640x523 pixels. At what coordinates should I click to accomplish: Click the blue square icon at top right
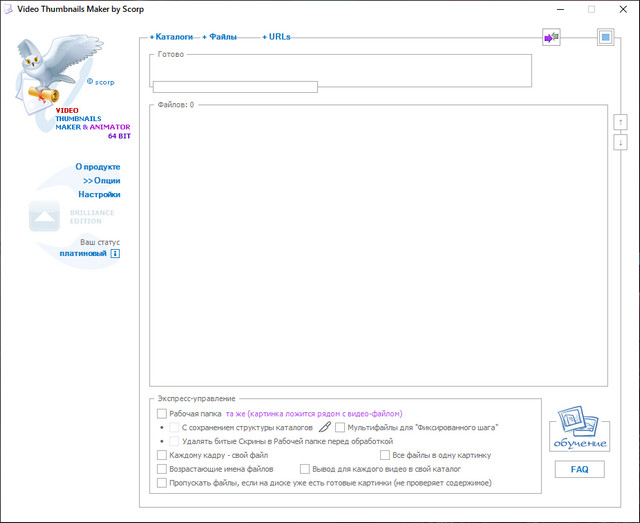coord(604,38)
